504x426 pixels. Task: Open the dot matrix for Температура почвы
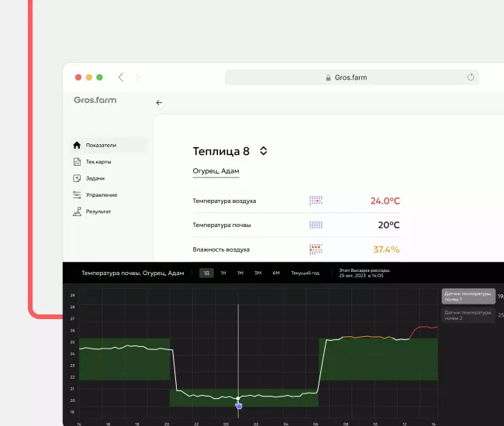click(x=316, y=225)
